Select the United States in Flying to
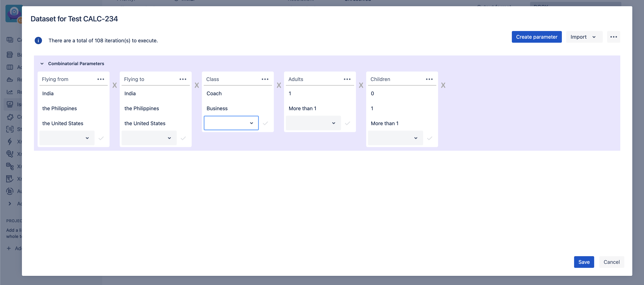 [x=145, y=123]
